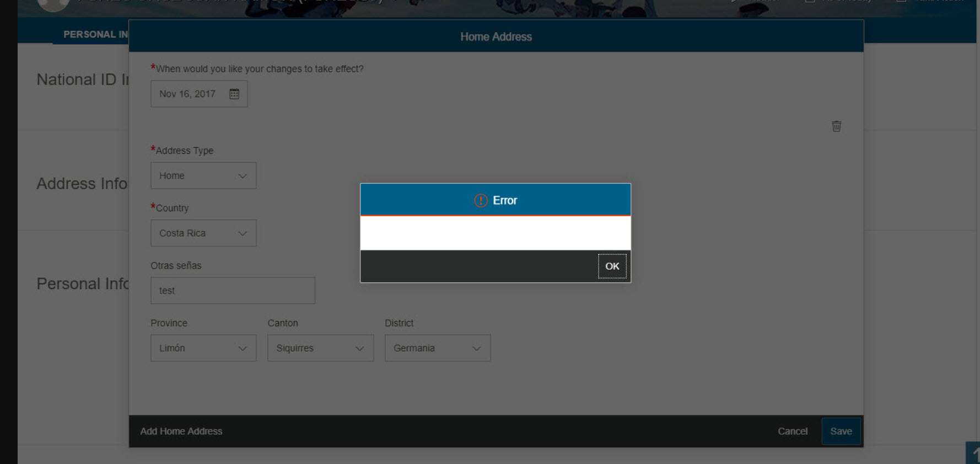Click the Address Info section heading
Screen dimensions: 980x464
tap(82, 183)
